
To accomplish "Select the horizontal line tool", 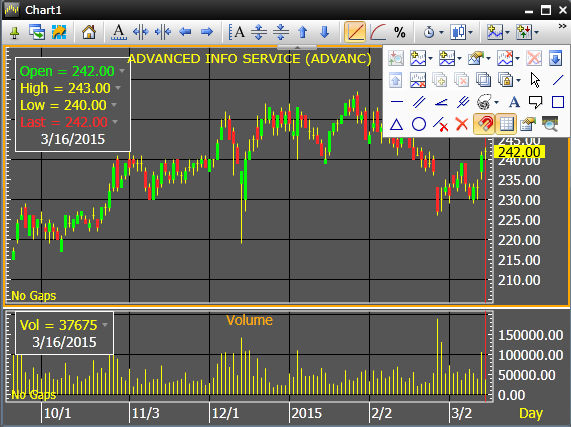I will [397, 102].
